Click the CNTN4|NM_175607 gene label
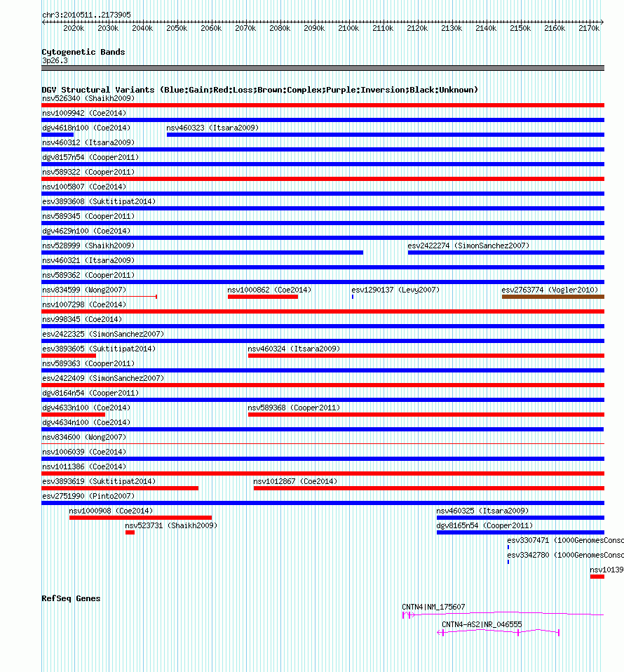This screenshot has height=672, width=624. click(x=433, y=607)
